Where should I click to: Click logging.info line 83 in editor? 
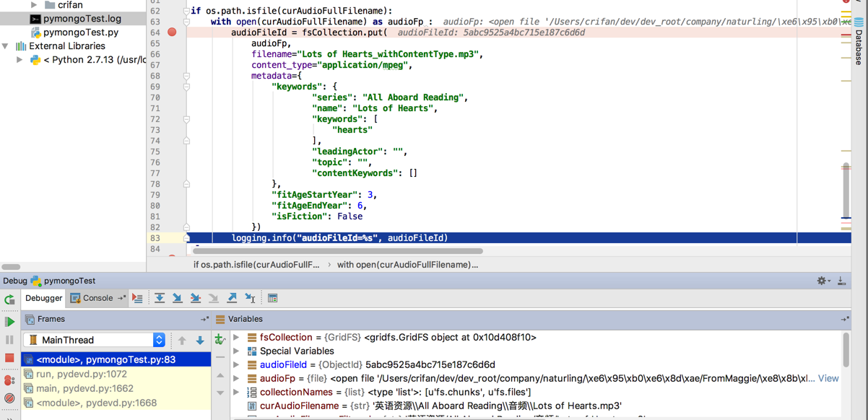pos(339,238)
